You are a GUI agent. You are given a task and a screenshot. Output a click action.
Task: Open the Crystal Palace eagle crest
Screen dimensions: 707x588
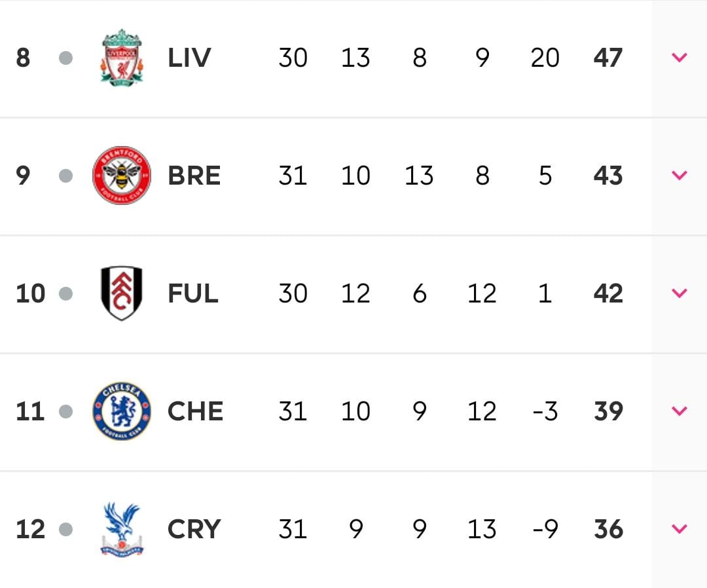coord(122,530)
